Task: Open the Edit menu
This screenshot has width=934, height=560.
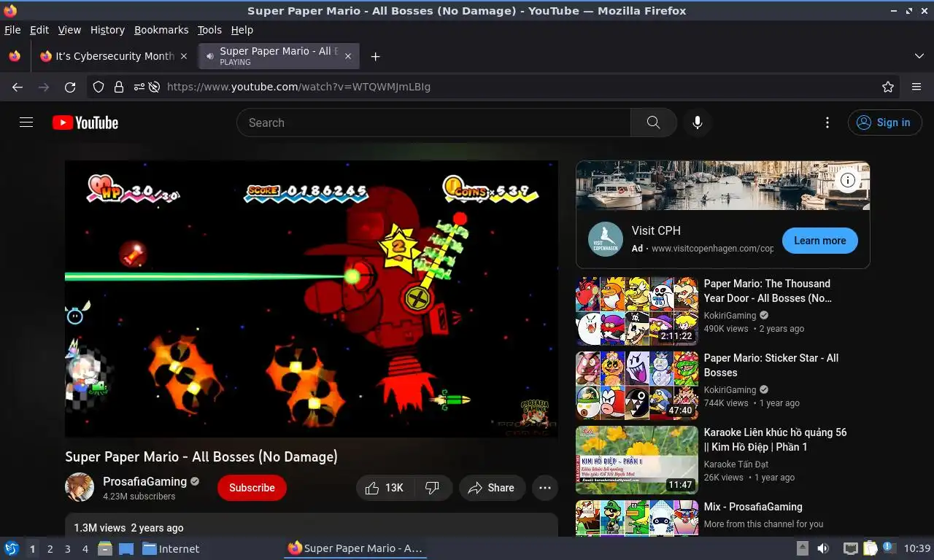Action: (39, 30)
